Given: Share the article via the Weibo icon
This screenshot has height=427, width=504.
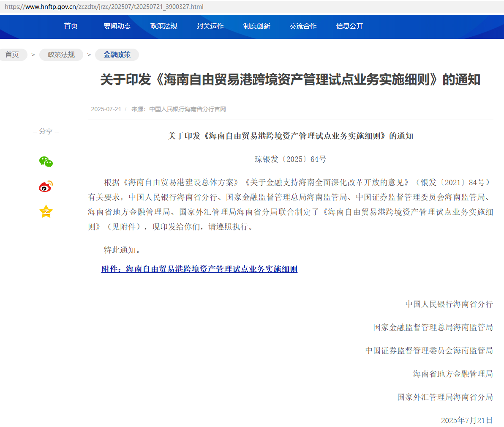Looking at the screenshot, I should pyautogui.click(x=46, y=186).
